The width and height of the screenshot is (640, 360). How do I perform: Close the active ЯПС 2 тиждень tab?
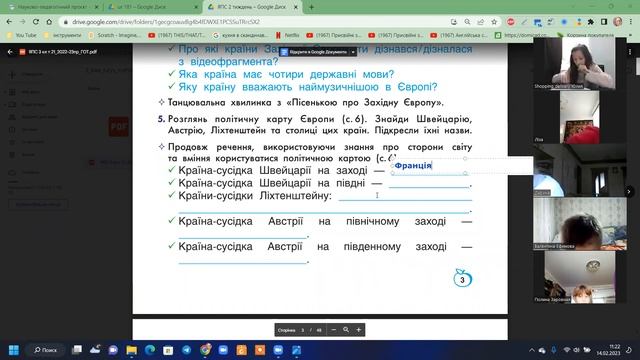click(296, 7)
